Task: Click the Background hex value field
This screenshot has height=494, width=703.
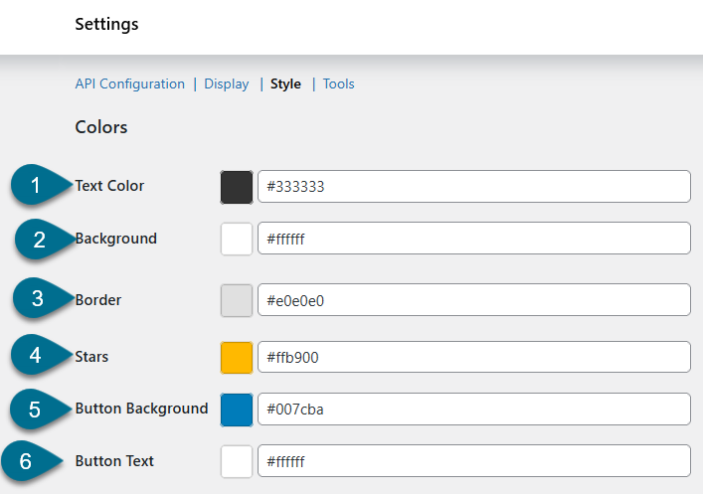Action: (474, 239)
